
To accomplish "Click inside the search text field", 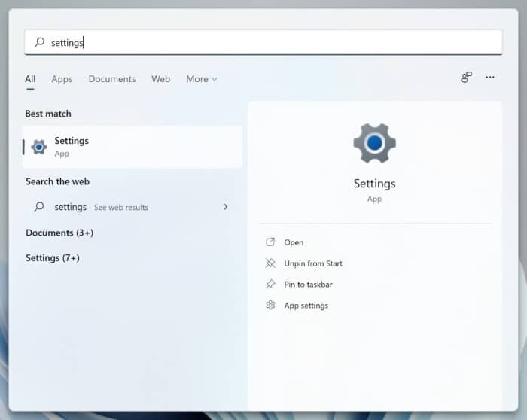I will coord(263,42).
